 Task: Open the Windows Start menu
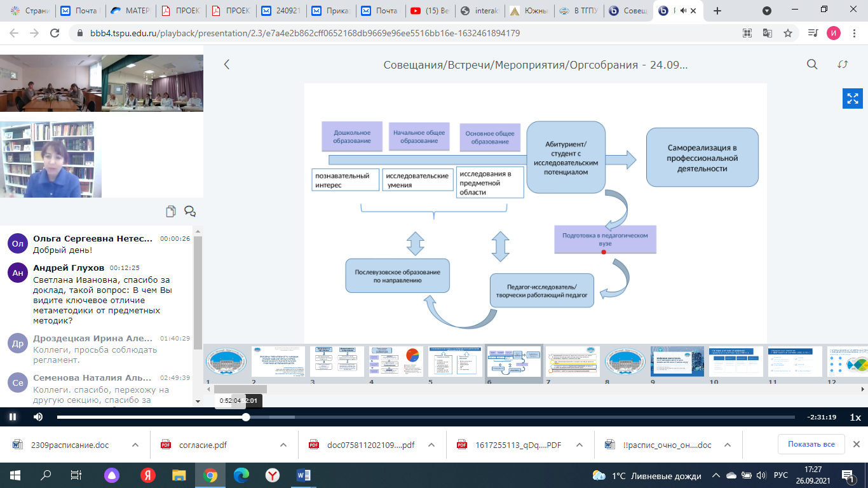(x=15, y=475)
